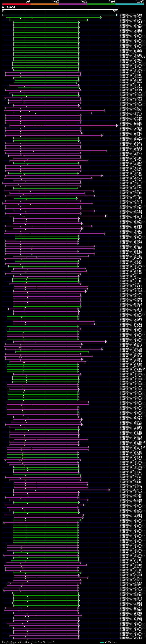
Task: Click the UniRef100_C1H1K1 label
Action: point(131,440)
